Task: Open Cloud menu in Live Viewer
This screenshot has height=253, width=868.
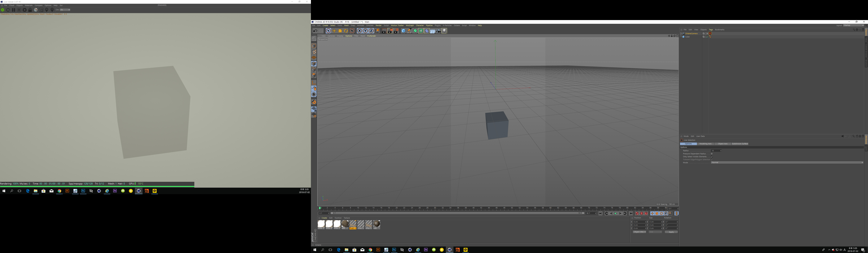Action: click(11, 5)
